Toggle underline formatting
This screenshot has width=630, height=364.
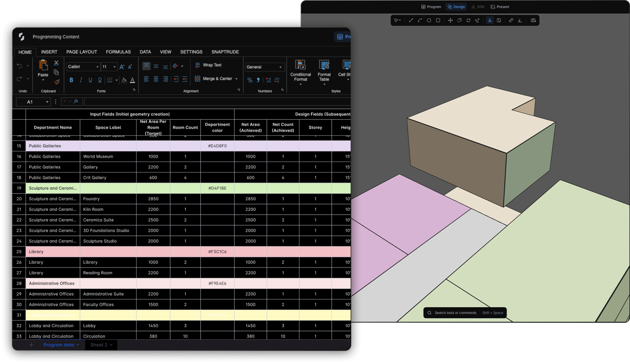click(x=90, y=80)
